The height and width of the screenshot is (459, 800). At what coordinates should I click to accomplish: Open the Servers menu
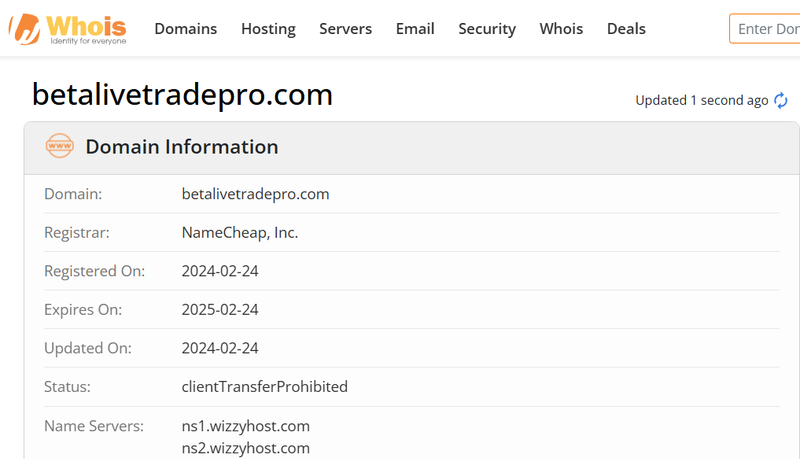tap(345, 29)
